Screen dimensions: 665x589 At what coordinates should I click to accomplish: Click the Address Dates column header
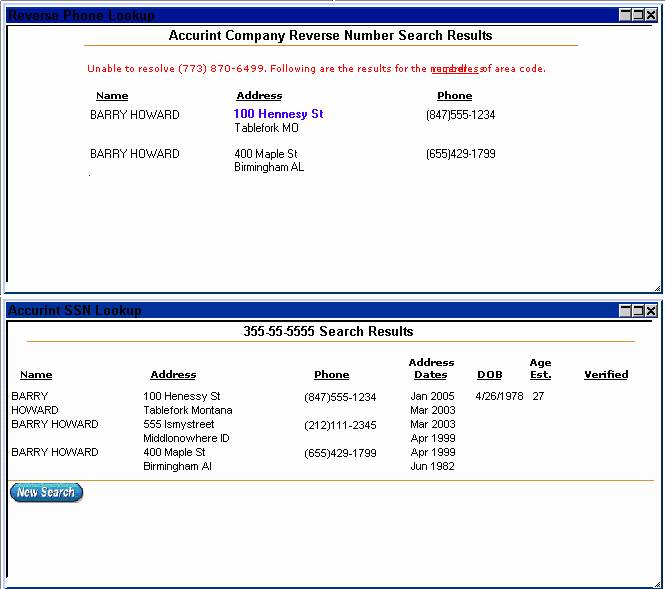click(431, 368)
